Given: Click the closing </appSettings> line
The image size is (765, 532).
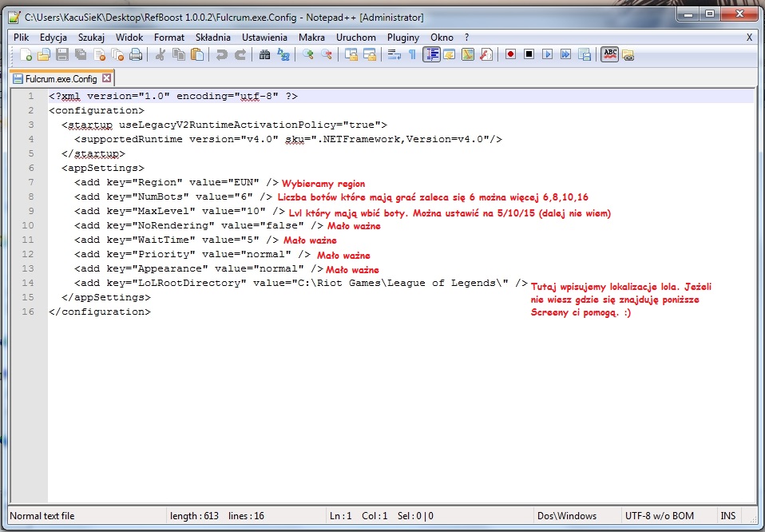Looking at the screenshot, I should [106, 297].
